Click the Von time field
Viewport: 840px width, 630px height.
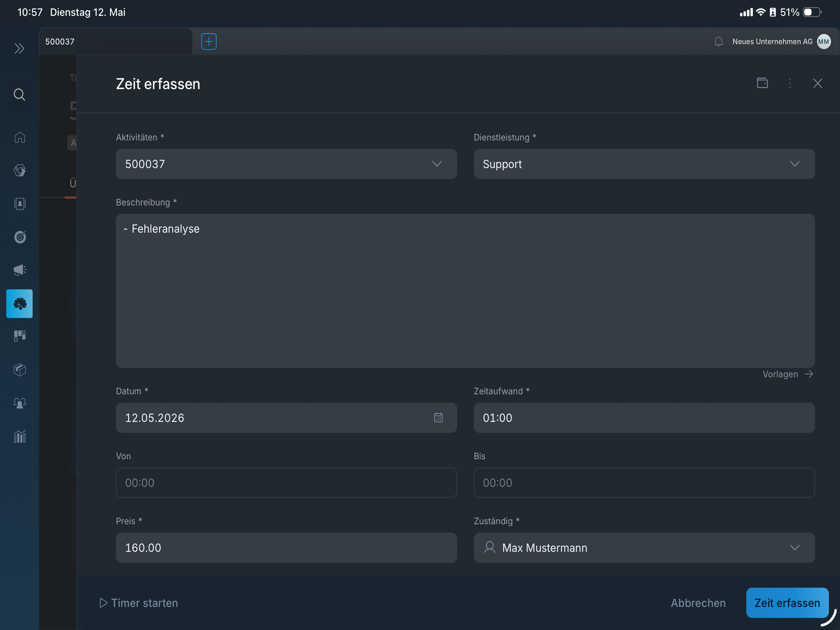(286, 483)
